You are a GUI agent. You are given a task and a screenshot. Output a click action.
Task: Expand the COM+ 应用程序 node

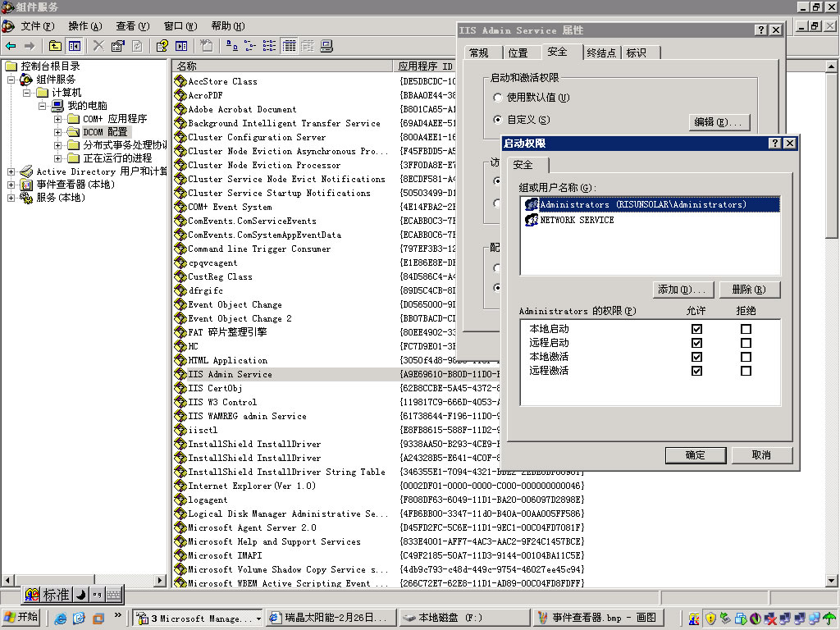[x=58, y=119]
